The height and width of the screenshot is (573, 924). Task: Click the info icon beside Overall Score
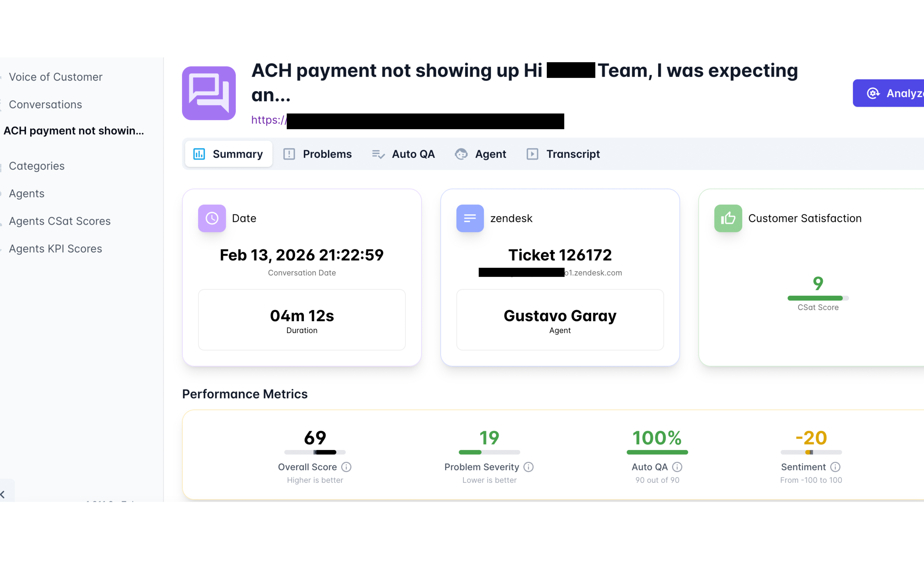coord(346,467)
